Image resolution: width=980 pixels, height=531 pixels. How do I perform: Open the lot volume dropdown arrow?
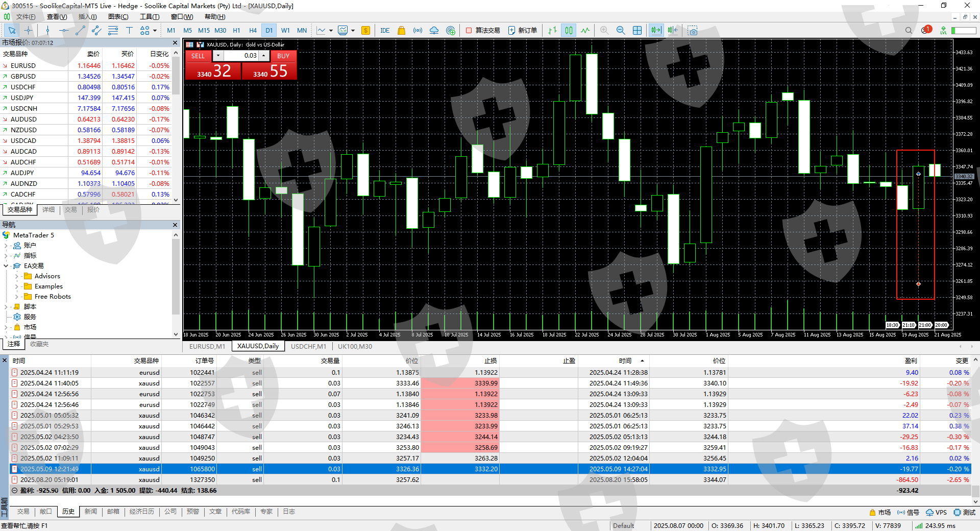click(218, 56)
